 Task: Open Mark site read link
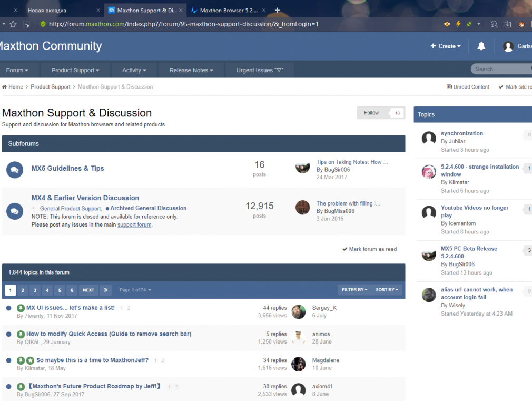pyautogui.click(x=515, y=87)
